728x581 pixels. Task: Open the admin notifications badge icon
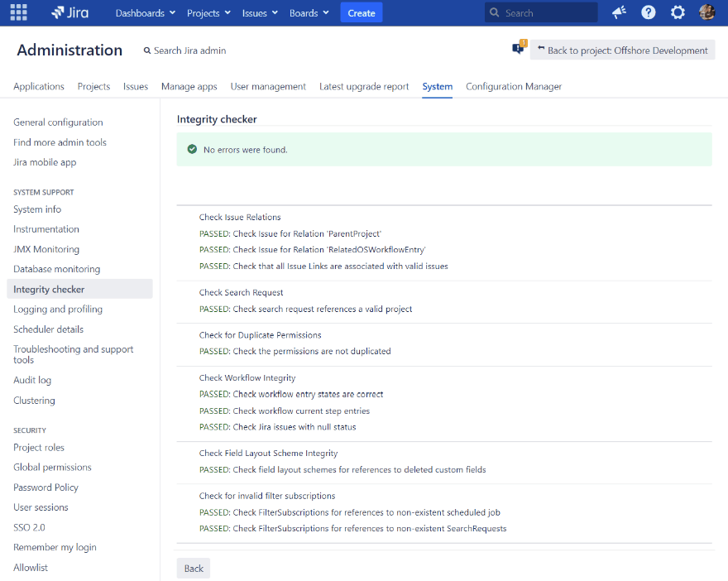pos(517,47)
